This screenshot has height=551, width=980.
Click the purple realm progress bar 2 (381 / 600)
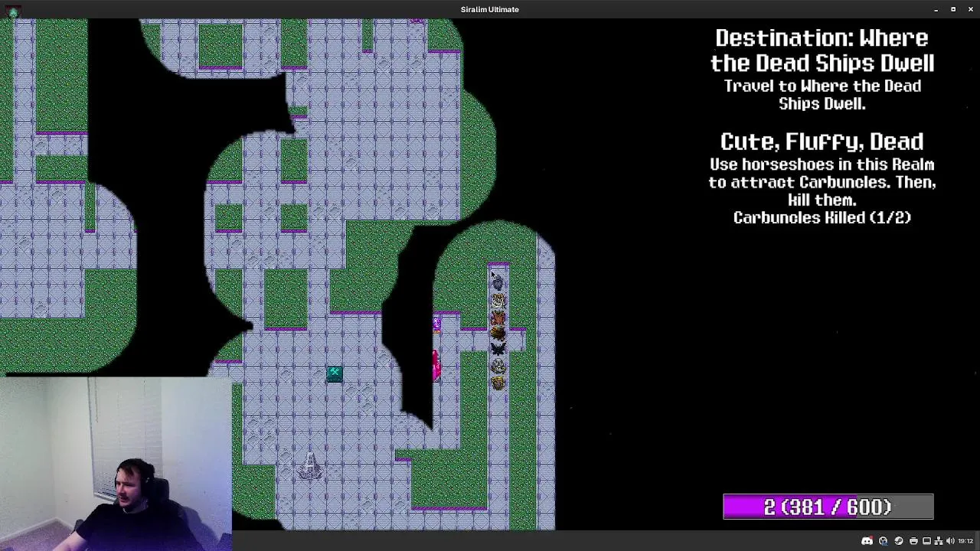(x=828, y=507)
